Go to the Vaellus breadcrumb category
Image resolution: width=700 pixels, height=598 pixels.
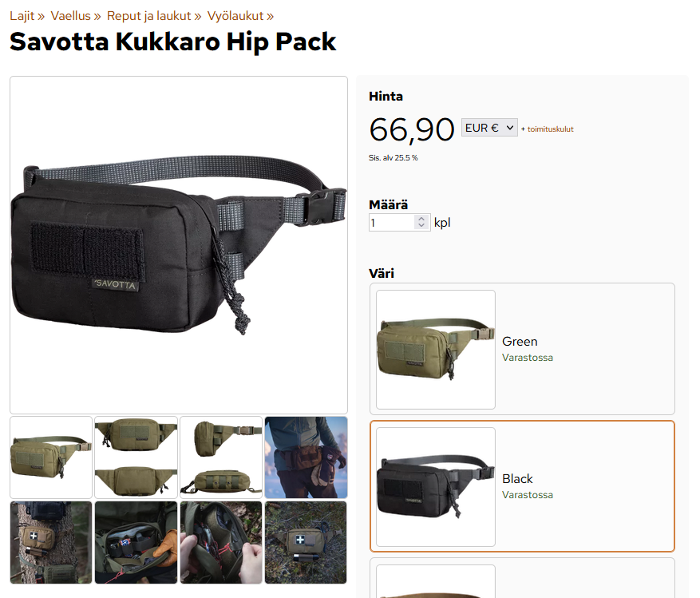[x=70, y=16]
